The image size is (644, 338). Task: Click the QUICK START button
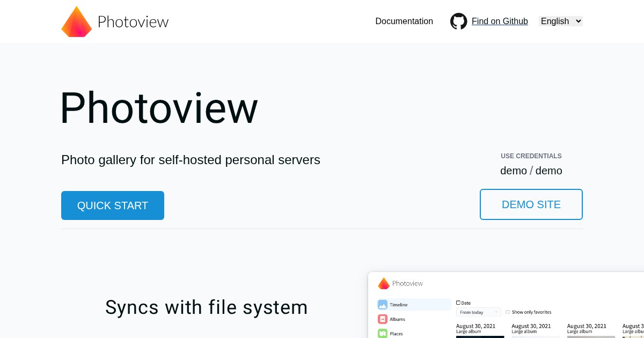(x=113, y=205)
